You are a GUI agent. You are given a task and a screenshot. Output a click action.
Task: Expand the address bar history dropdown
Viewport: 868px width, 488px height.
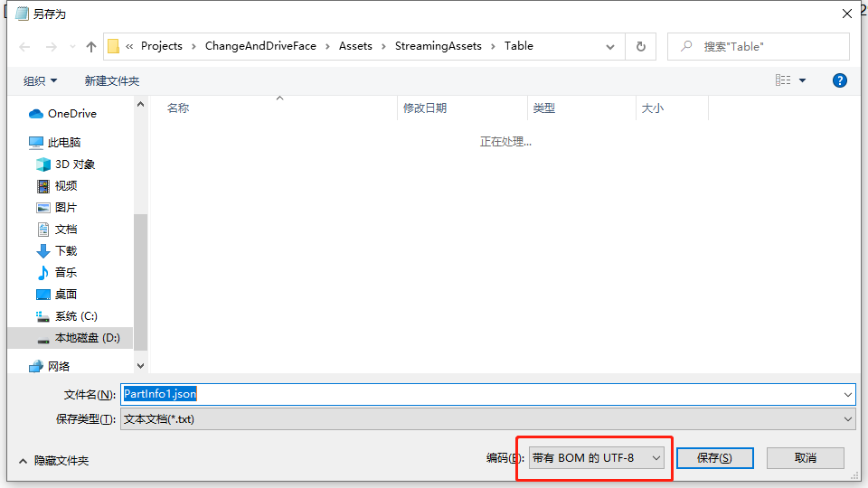click(x=610, y=47)
